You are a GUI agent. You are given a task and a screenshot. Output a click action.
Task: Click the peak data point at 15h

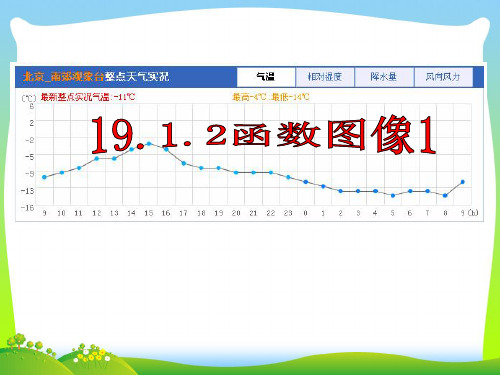coord(149,144)
